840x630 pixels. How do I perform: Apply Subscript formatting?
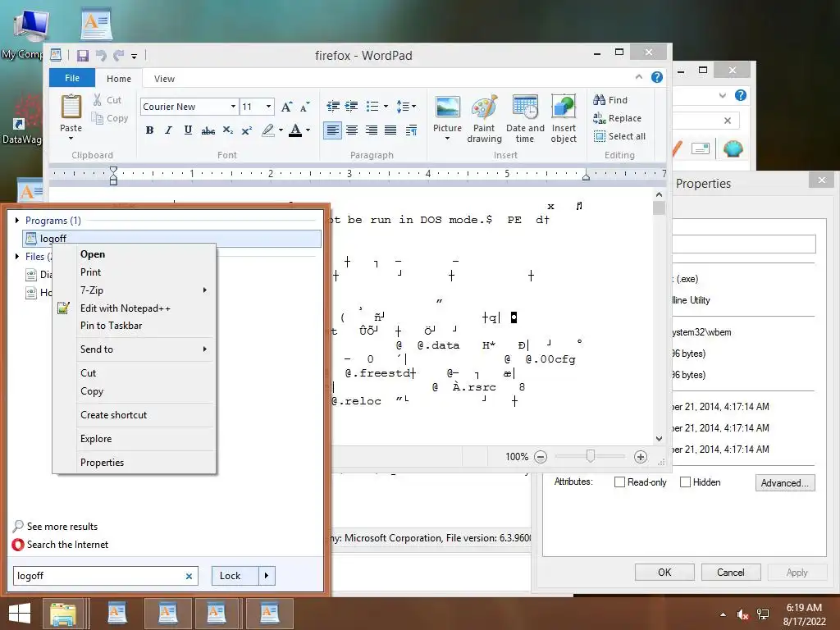(x=228, y=130)
